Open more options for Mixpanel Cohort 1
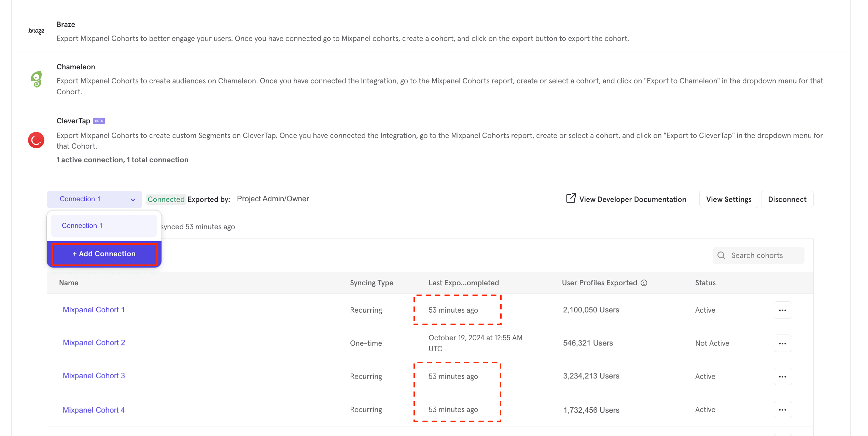 tap(782, 310)
